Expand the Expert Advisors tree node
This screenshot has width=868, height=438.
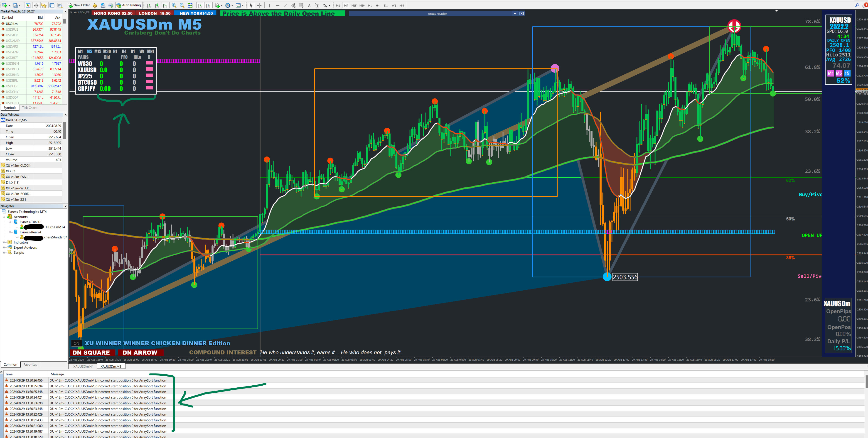pos(4,247)
